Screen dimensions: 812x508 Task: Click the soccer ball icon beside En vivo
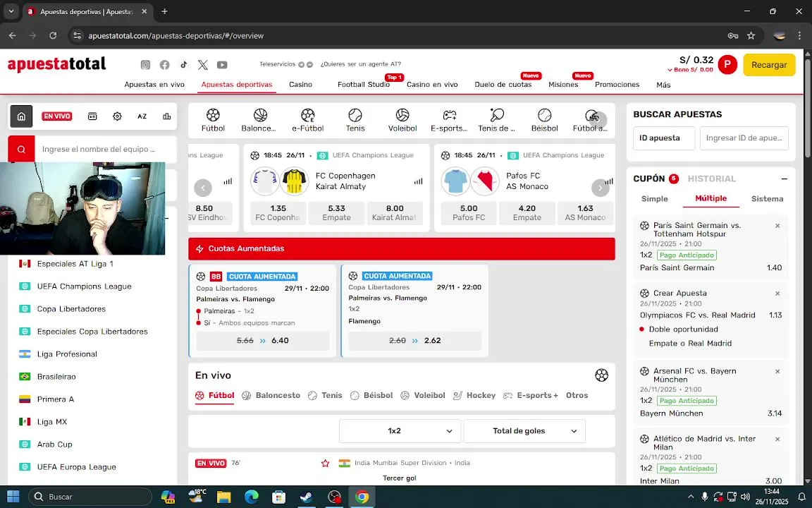click(601, 375)
